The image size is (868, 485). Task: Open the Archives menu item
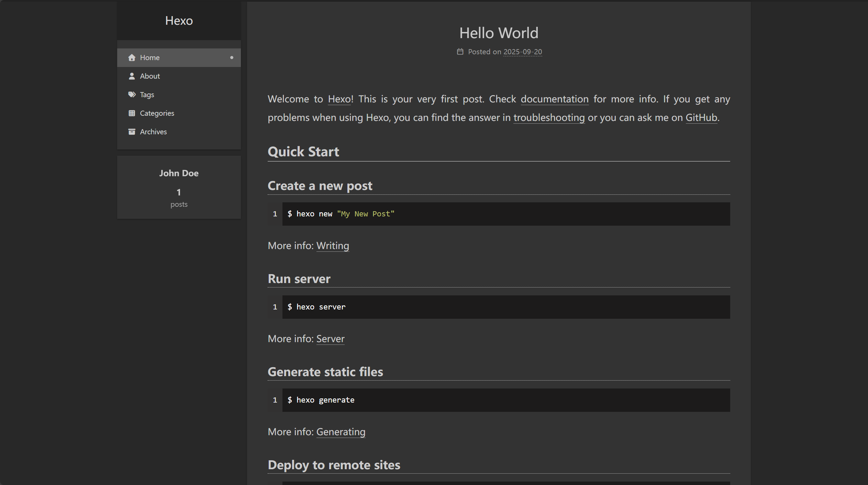(x=153, y=132)
